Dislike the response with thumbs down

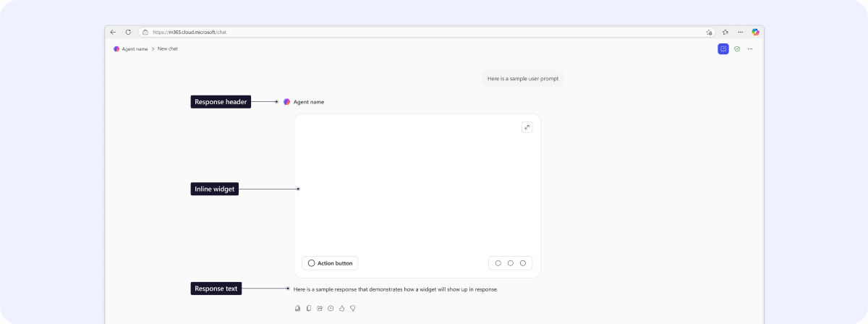point(353,308)
